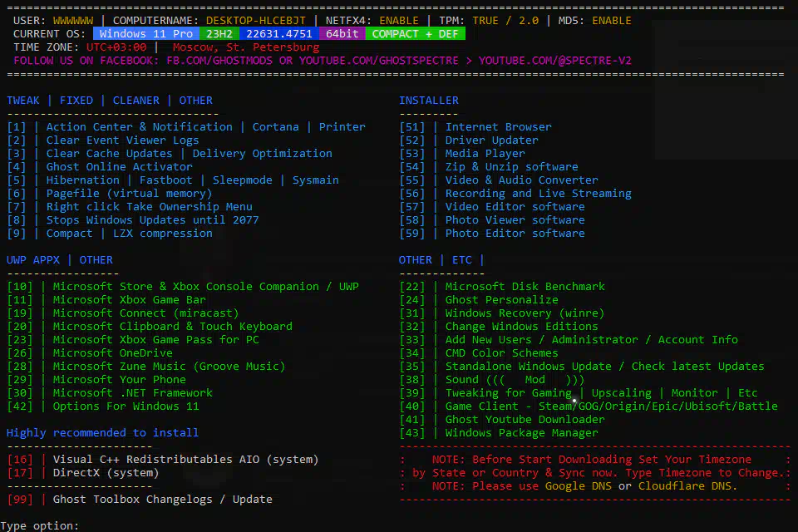Select 'CMD Color Schemes' entry
Image resolution: width=798 pixels, height=532 pixels.
pyautogui.click(x=479, y=352)
